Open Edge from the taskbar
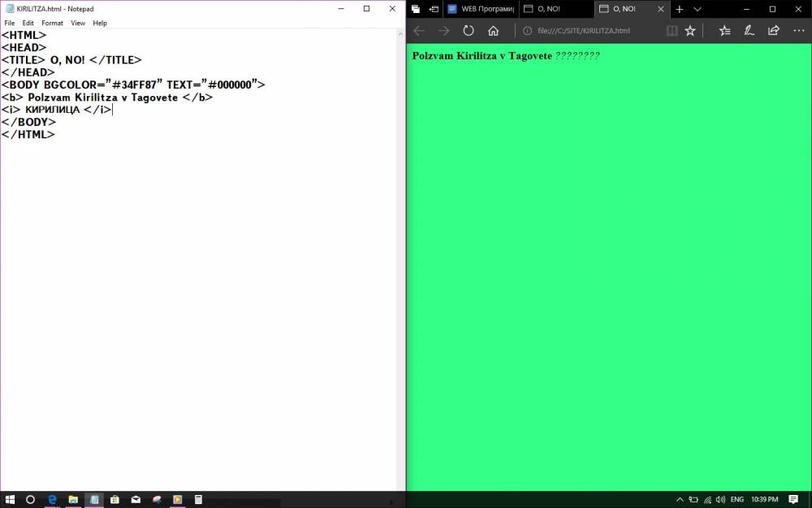812x508 pixels. (x=52, y=500)
